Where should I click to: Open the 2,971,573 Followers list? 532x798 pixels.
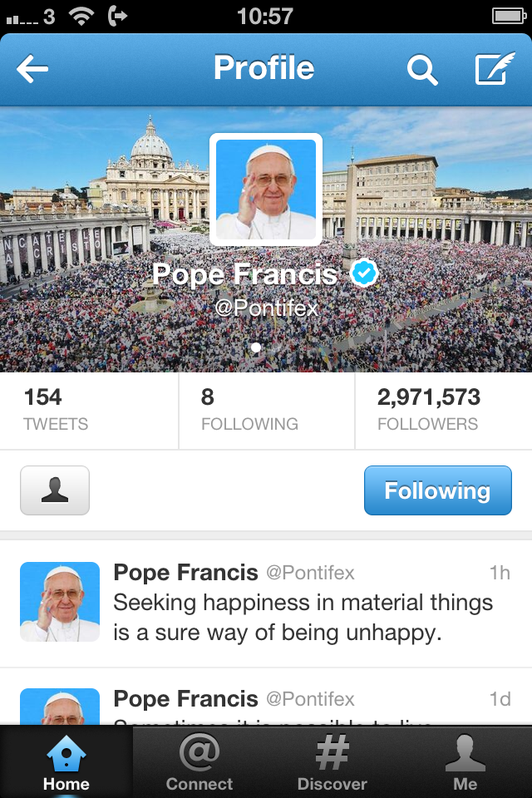tap(443, 410)
